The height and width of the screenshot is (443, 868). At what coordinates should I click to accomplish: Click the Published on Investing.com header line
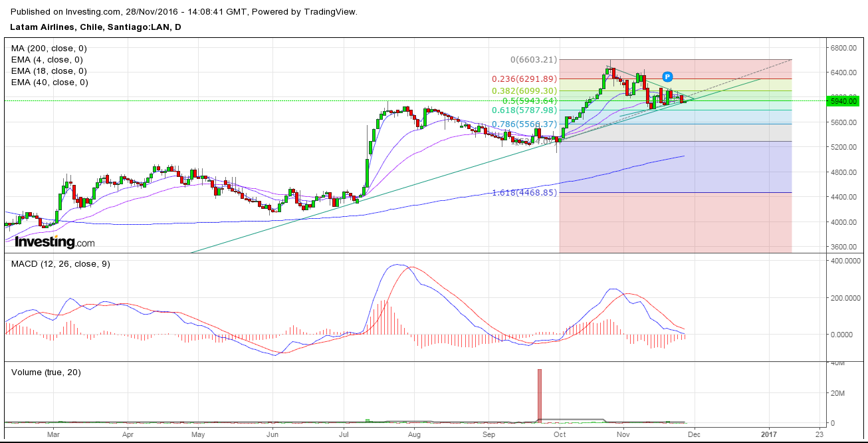point(184,11)
